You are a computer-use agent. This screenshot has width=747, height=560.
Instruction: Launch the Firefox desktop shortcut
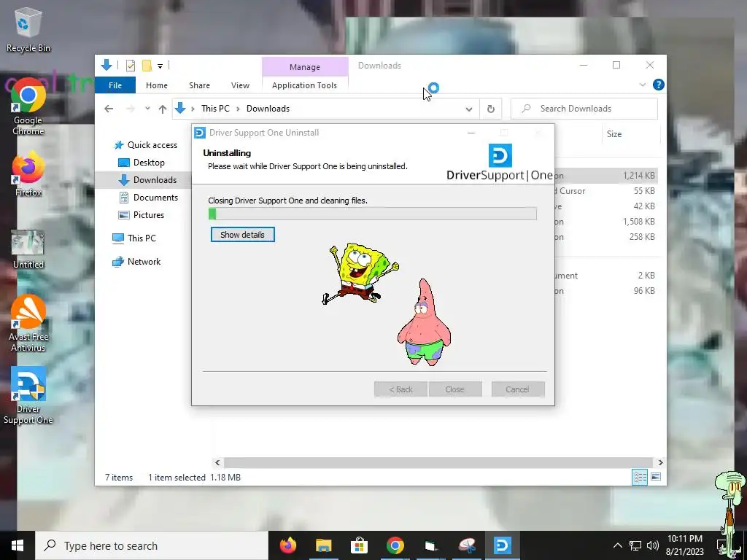click(x=28, y=174)
